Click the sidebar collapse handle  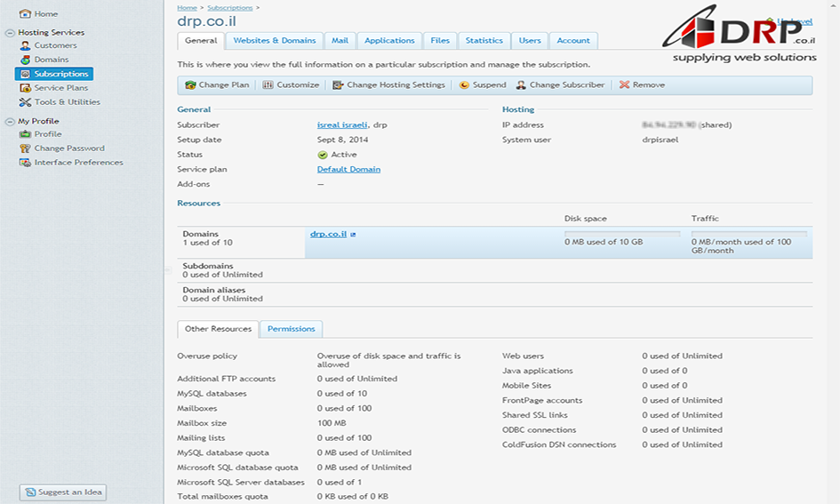[x=166, y=269]
